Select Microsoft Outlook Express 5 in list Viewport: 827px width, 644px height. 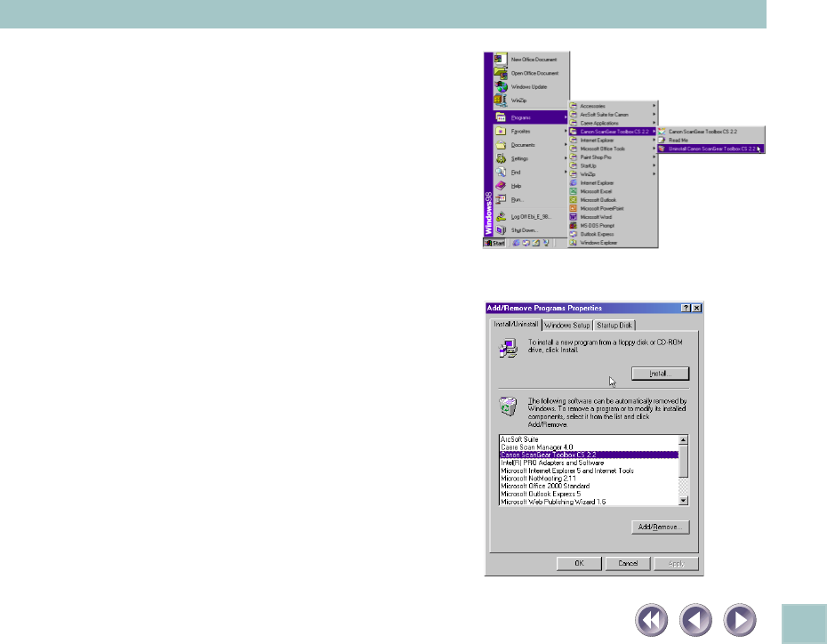click(589, 495)
